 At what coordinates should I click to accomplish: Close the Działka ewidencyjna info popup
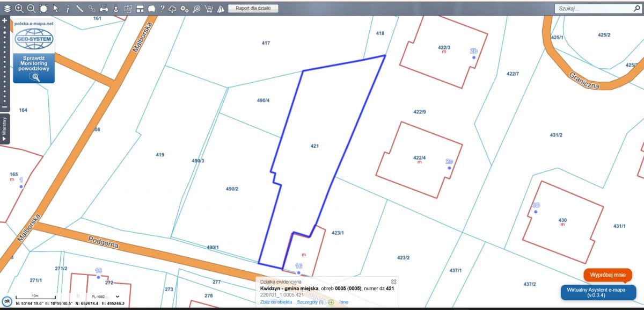click(393, 282)
